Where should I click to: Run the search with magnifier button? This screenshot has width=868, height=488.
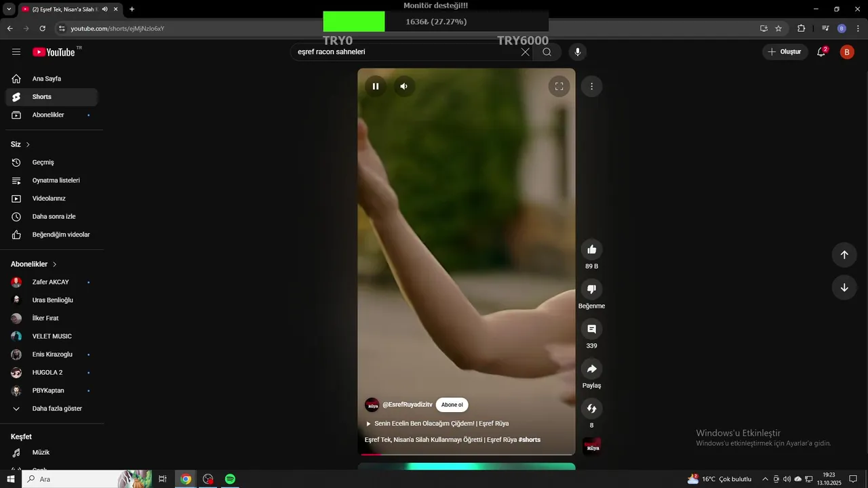point(547,52)
